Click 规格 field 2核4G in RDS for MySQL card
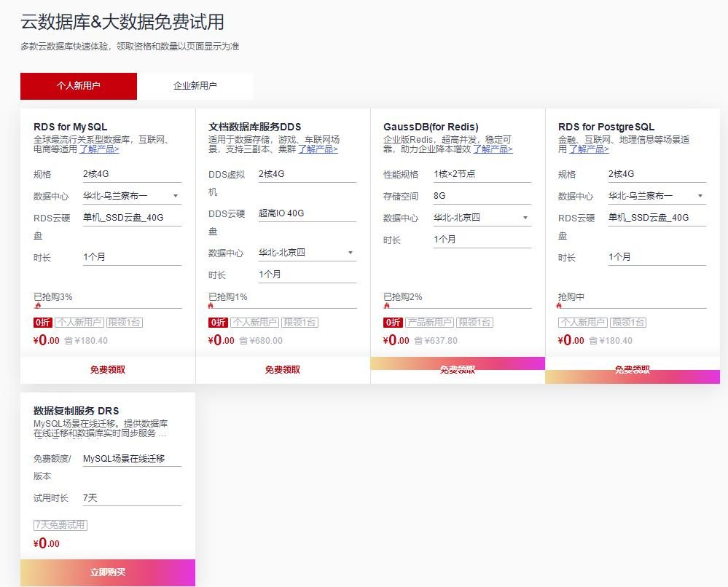This screenshot has width=728, height=587. 132,175
